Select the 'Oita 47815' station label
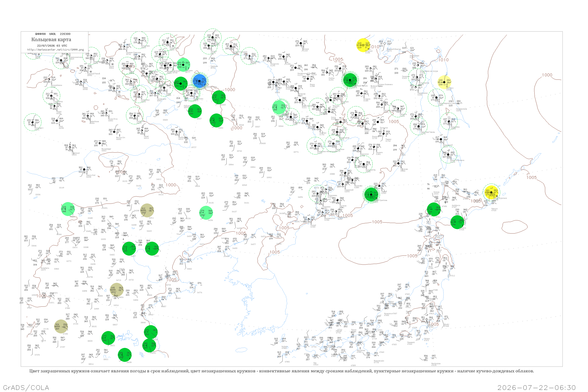Screen dimensions: 588x392 316,364
